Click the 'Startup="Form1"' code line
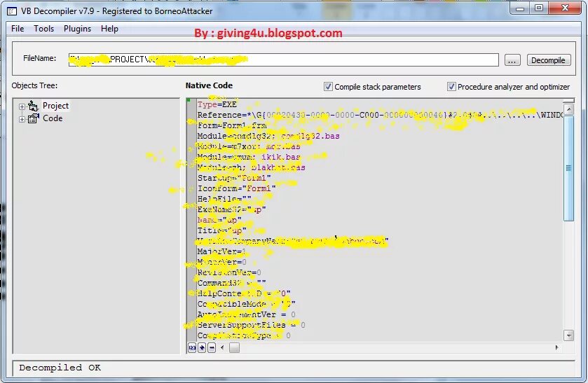The image size is (588, 383). pos(234,178)
